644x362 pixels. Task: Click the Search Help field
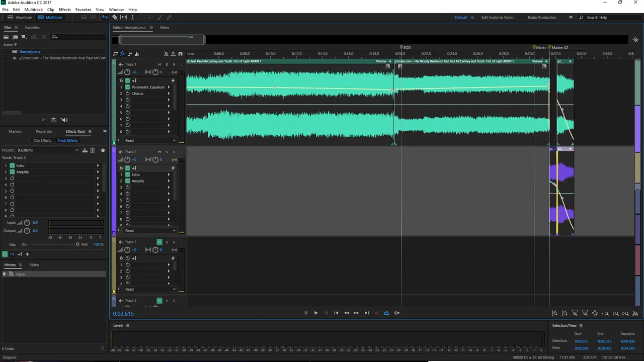coord(609,17)
